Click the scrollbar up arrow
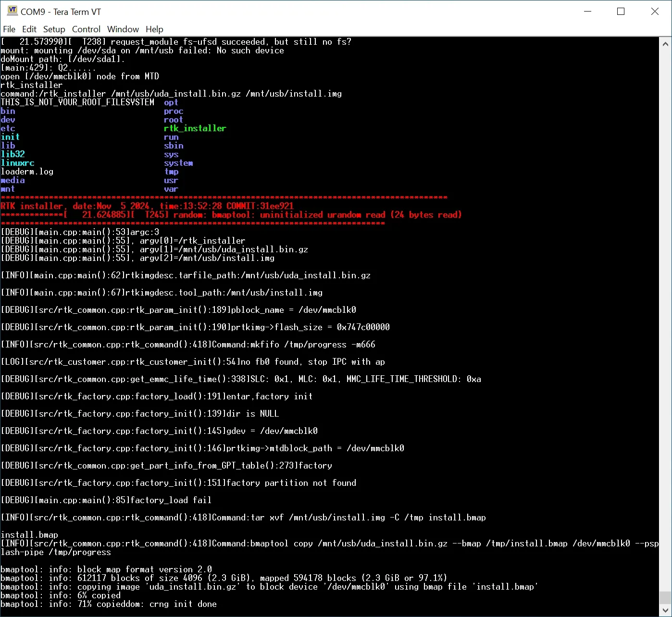The image size is (672, 617). coord(666,44)
